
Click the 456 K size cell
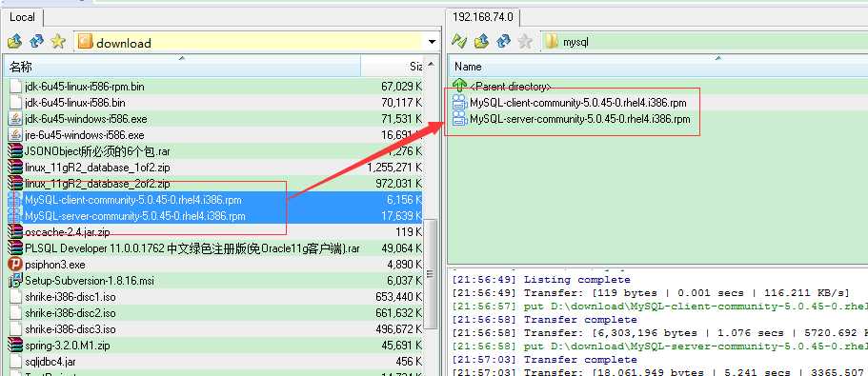409,362
